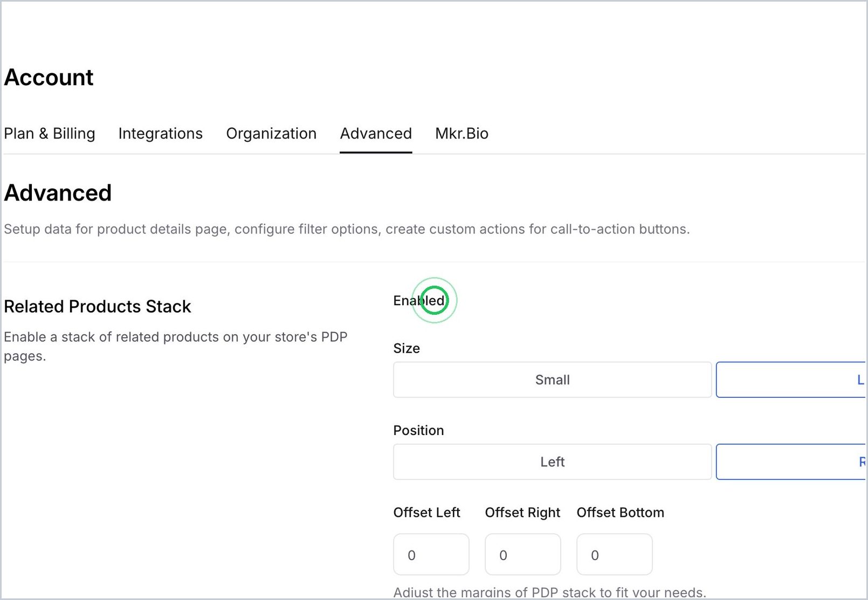Open the Organization tab

271,134
